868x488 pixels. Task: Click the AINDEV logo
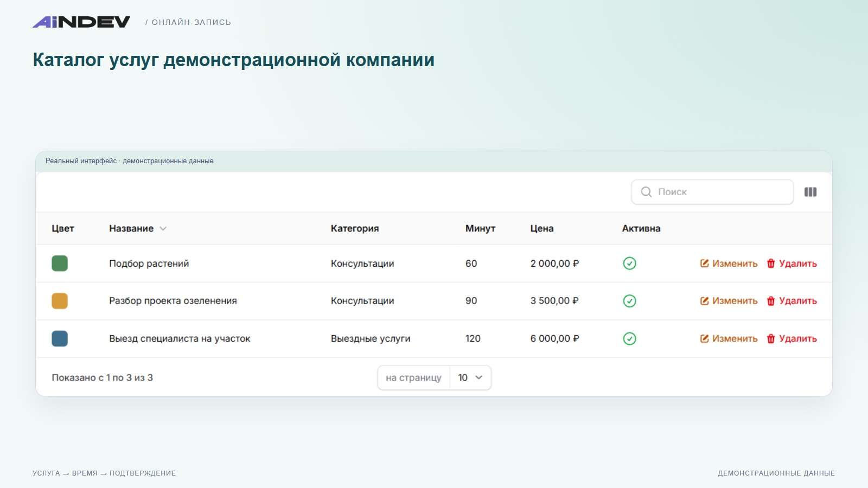81,22
